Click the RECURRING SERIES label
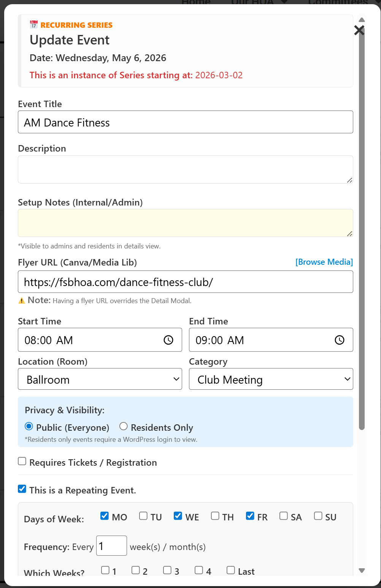 point(76,25)
